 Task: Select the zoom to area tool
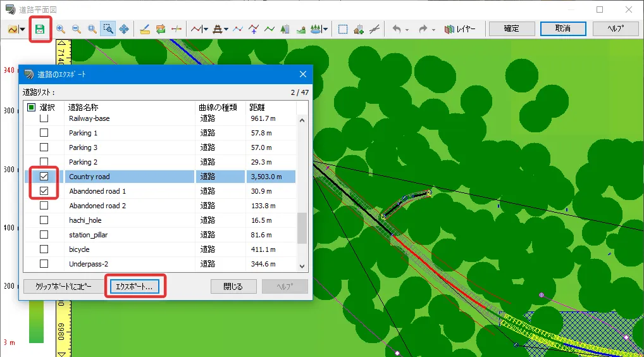tap(108, 29)
